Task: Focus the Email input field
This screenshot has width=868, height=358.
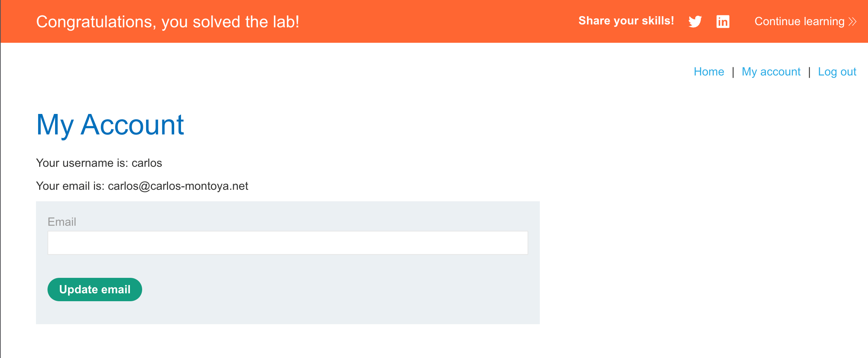Action: (x=288, y=243)
